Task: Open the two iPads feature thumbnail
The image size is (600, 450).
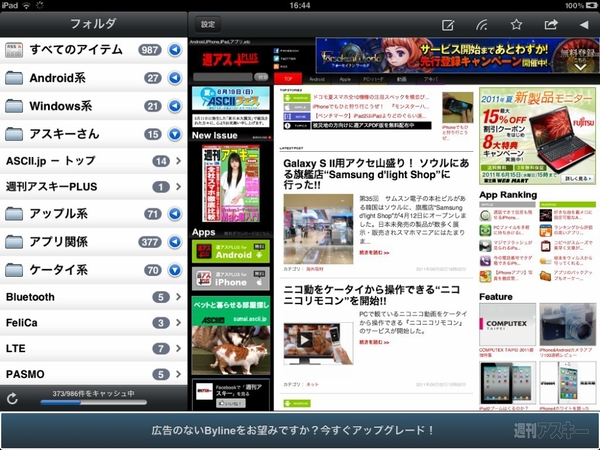Action: tap(507, 383)
